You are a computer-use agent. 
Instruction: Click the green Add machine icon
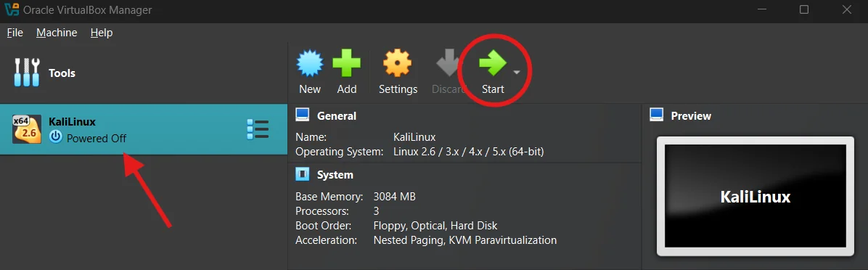(346, 63)
